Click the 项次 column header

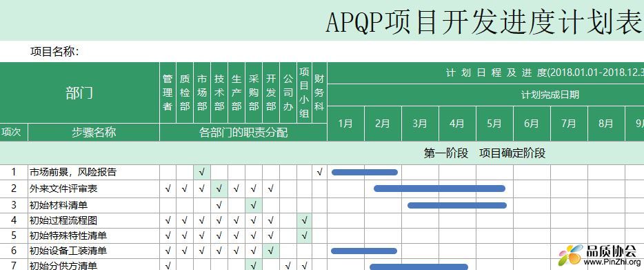14,133
